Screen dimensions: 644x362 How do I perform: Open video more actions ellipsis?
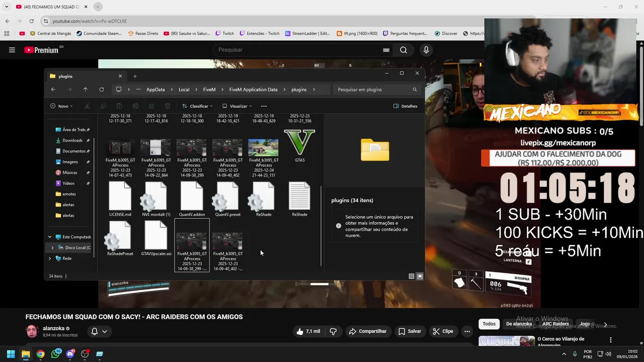(467, 331)
